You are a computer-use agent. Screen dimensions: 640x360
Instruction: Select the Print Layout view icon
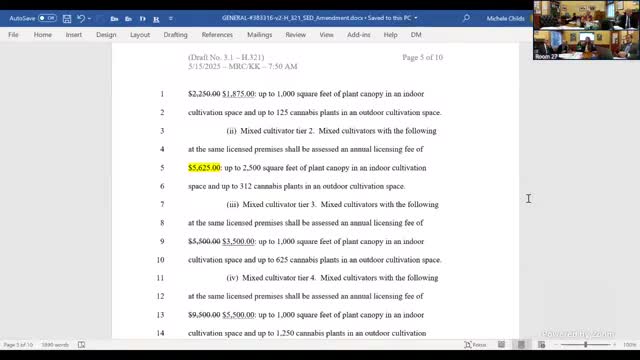[x=521, y=345]
